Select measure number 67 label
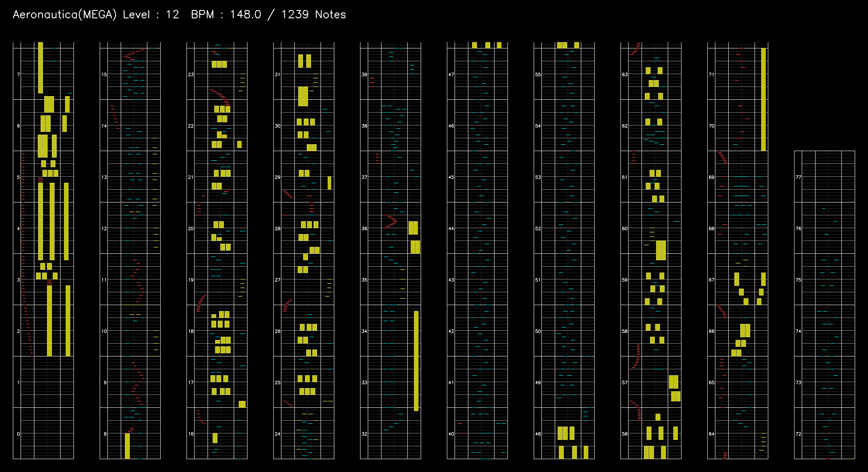The image size is (868, 472). [711, 280]
